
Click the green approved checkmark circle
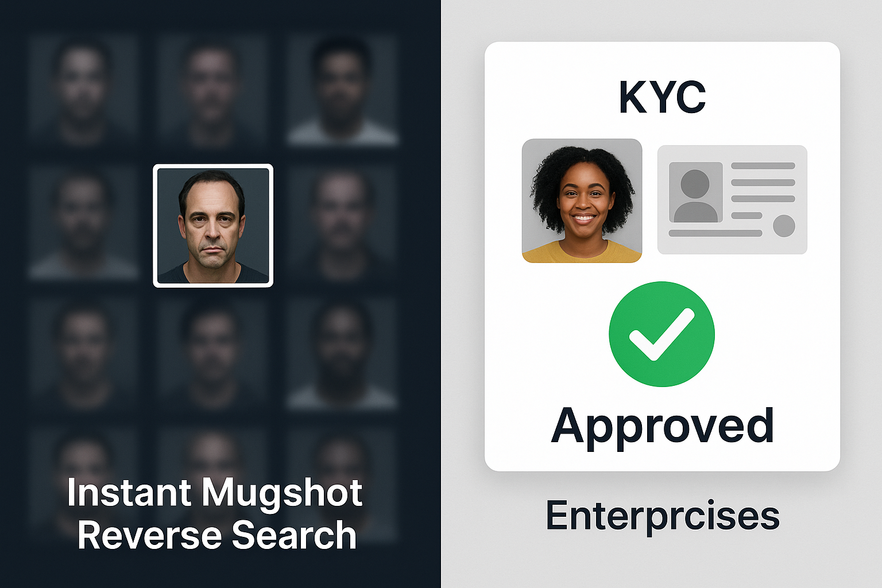pyautogui.click(x=661, y=334)
